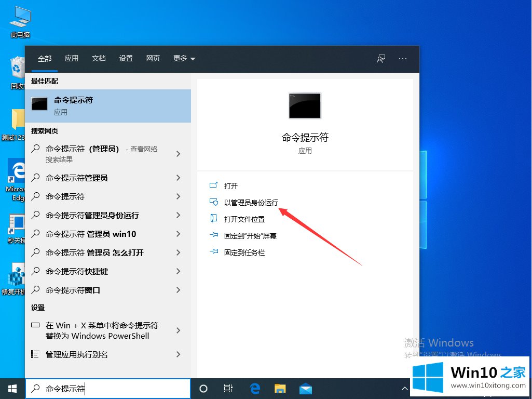
Task: Switch to the 文档 filter tab
Action: click(99, 59)
